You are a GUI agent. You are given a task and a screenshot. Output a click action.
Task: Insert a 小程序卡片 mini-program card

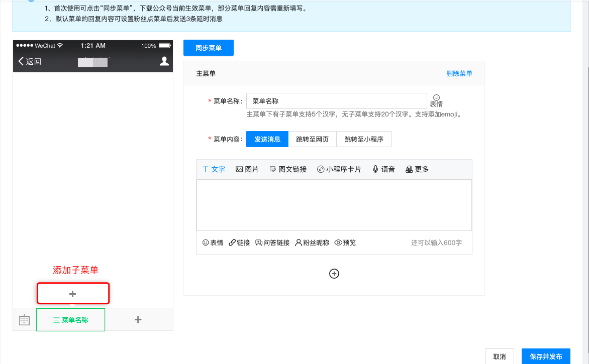[339, 169]
